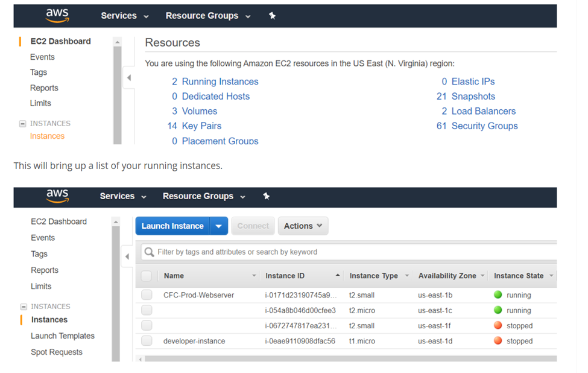This screenshot has width=588, height=373.
Task: Click the red status dot of the us-east-1f instance
Action: point(498,325)
